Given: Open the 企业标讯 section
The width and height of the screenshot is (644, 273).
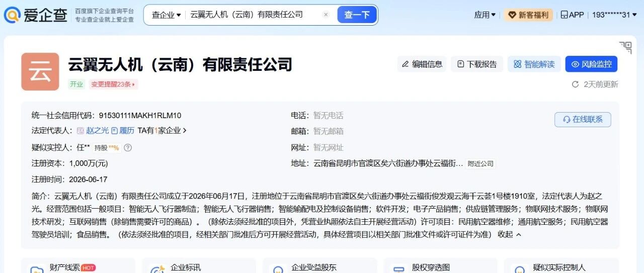Looking at the screenshot, I should (x=199, y=268).
